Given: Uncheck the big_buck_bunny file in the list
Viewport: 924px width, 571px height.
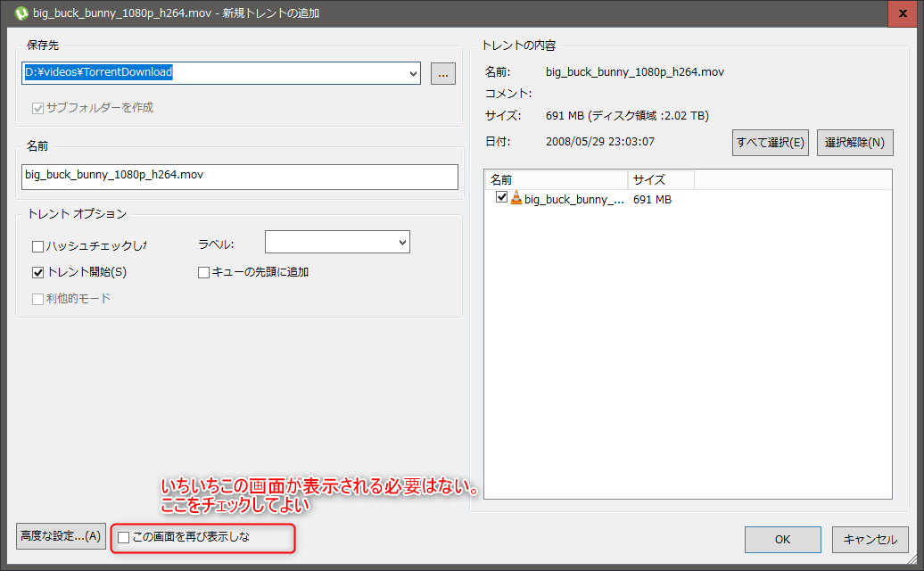Looking at the screenshot, I should coord(501,198).
